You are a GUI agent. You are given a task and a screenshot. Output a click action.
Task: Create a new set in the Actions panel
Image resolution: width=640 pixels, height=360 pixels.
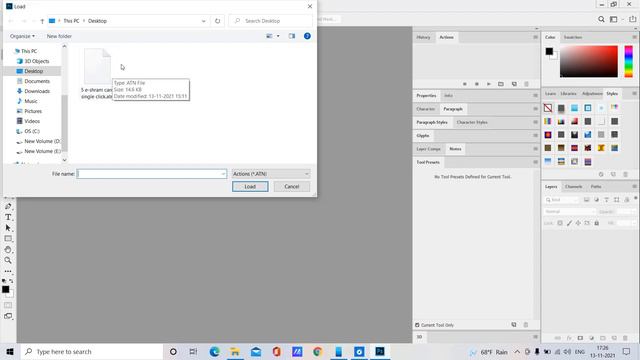tap(501, 84)
